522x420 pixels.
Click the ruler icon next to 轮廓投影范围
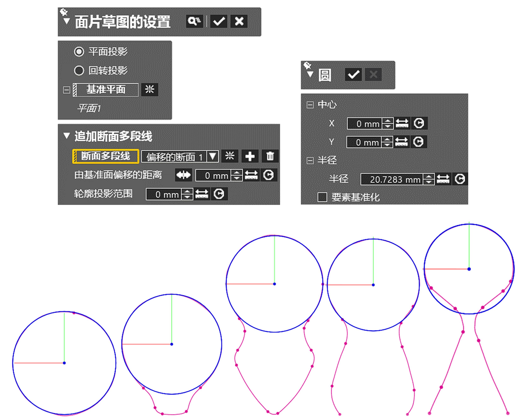(x=202, y=194)
